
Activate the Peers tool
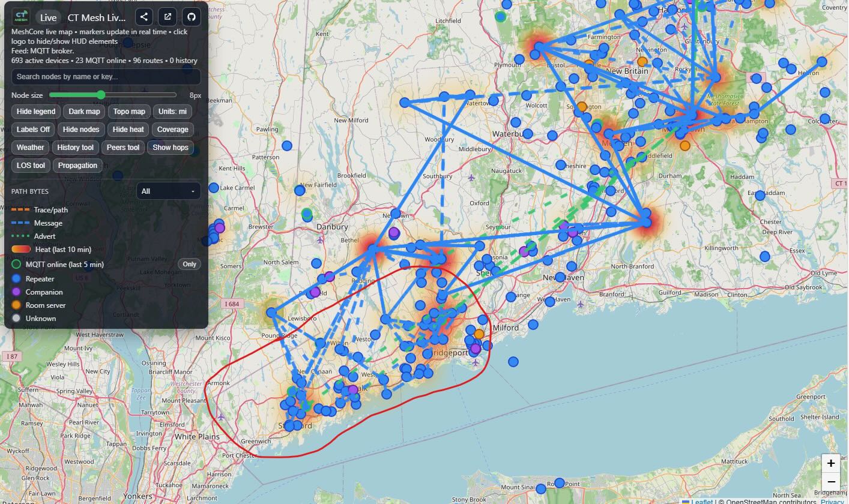(x=123, y=148)
